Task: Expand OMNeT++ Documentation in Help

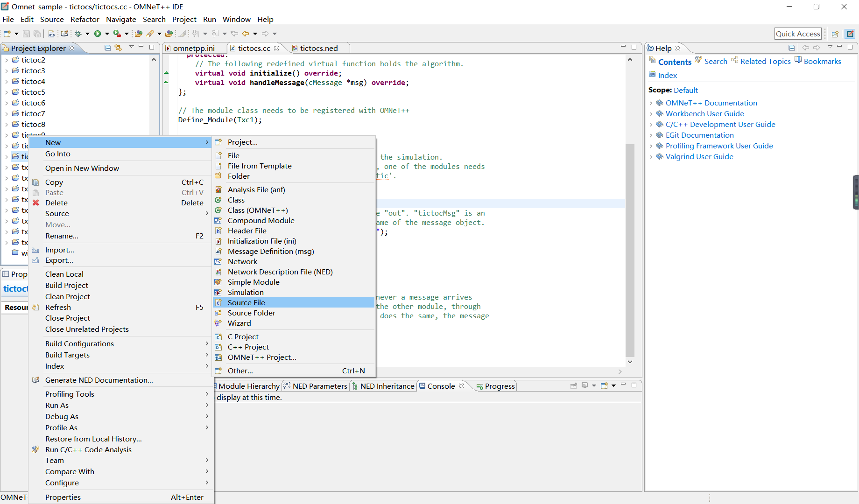Action: pos(651,103)
